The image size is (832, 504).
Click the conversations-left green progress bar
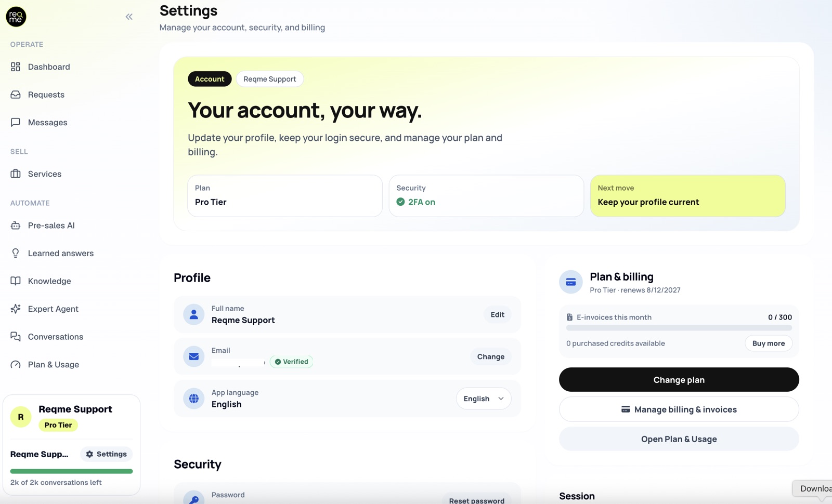point(71,471)
